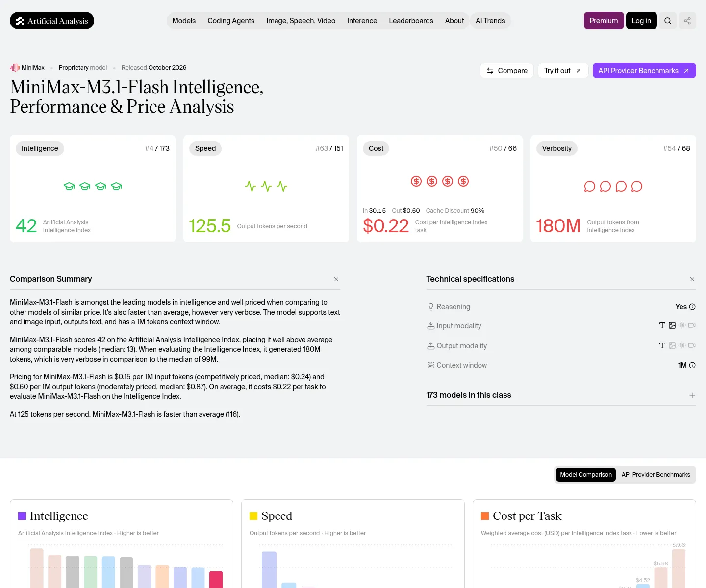Switch to Model Comparison toggle
Screen dimensions: 706x588
tap(586, 475)
